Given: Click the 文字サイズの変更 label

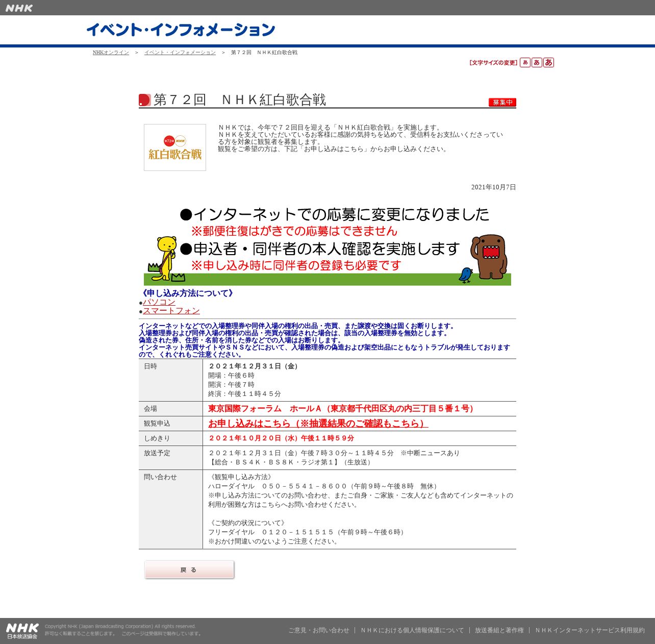Looking at the screenshot, I should pos(493,63).
